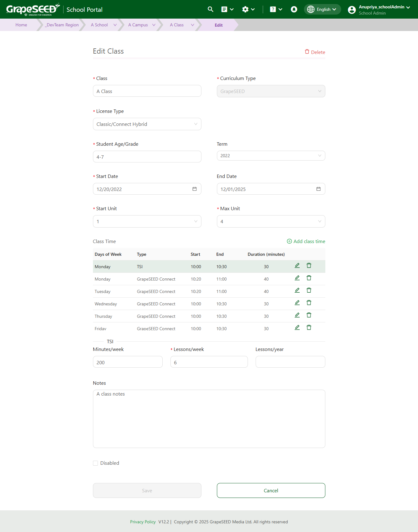This screenshot has width=418, height=532.
Task: Open the notifications bell icon
Action: coord(294,9)
